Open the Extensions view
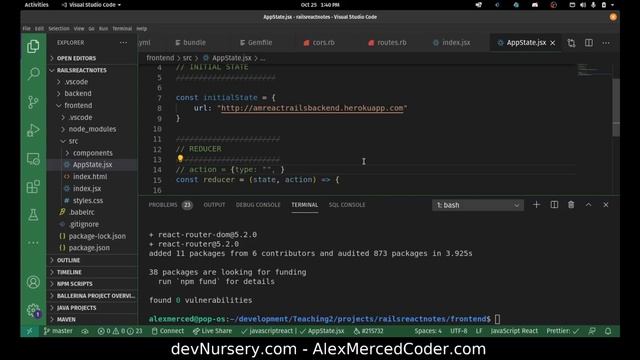Screen dimensions: 640x360 (33, 187)
